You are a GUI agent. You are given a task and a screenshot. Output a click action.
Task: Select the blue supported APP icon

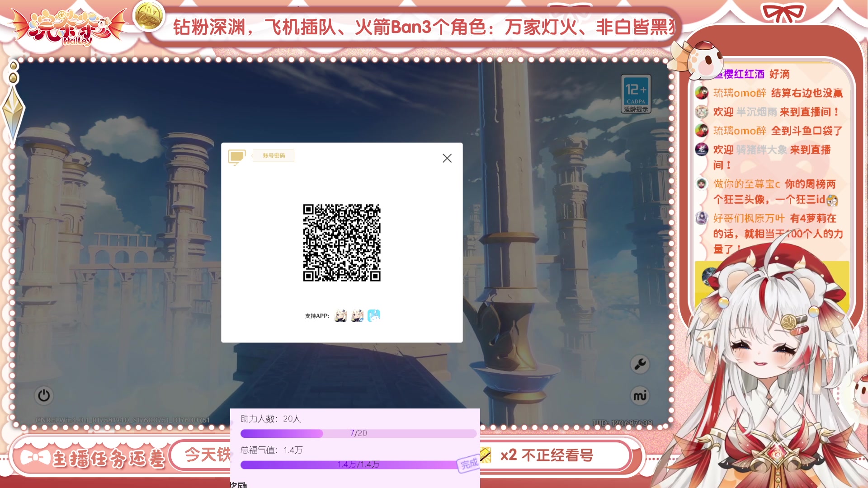pos(374,315)
